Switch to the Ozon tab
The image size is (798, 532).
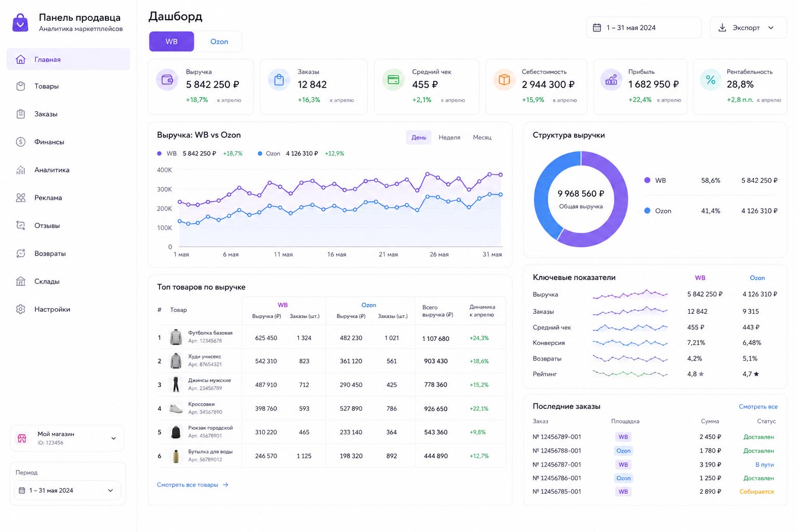coord(219,42)
